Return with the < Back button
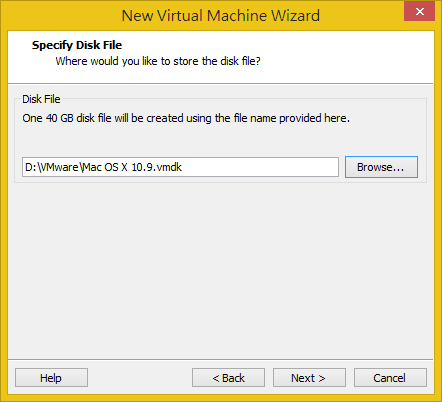The image size is (442, 402). pyautogui.click(x=228, y=378)
